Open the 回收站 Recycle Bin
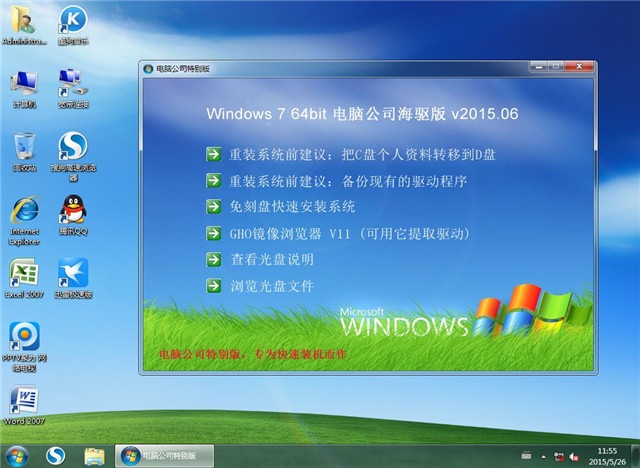Screen dimensions: 640x468 point(24,151)
